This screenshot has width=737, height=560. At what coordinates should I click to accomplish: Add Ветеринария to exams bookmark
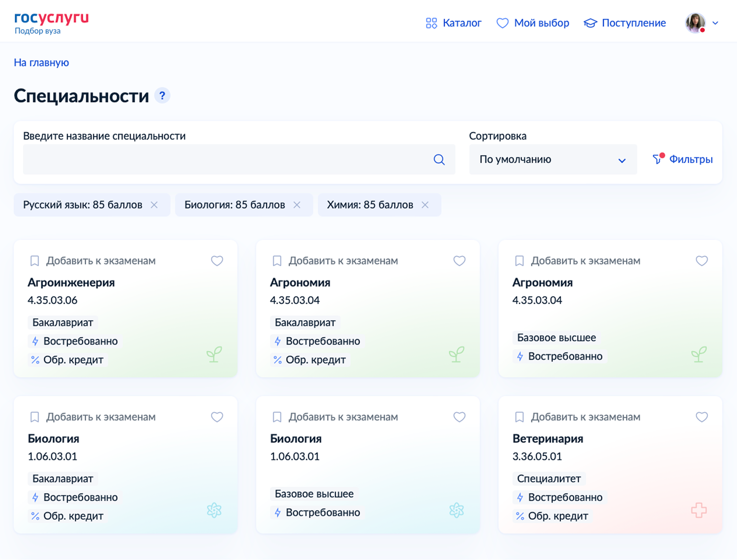[577, 417]
